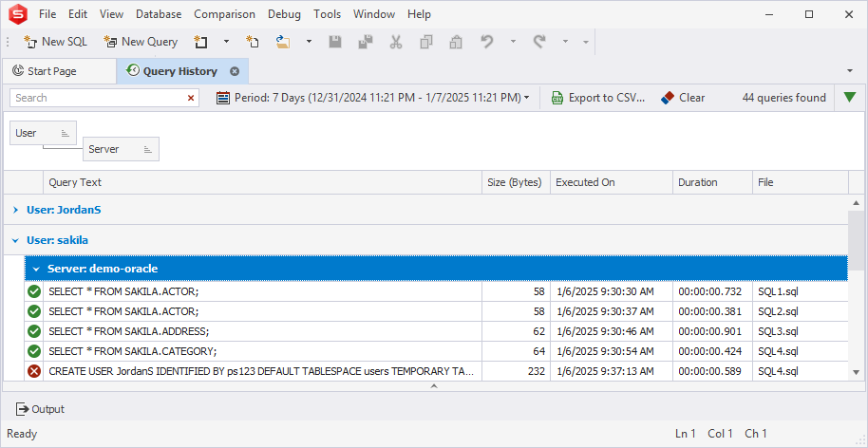Click the new item icon beside New Query

(x=199, y=42)
